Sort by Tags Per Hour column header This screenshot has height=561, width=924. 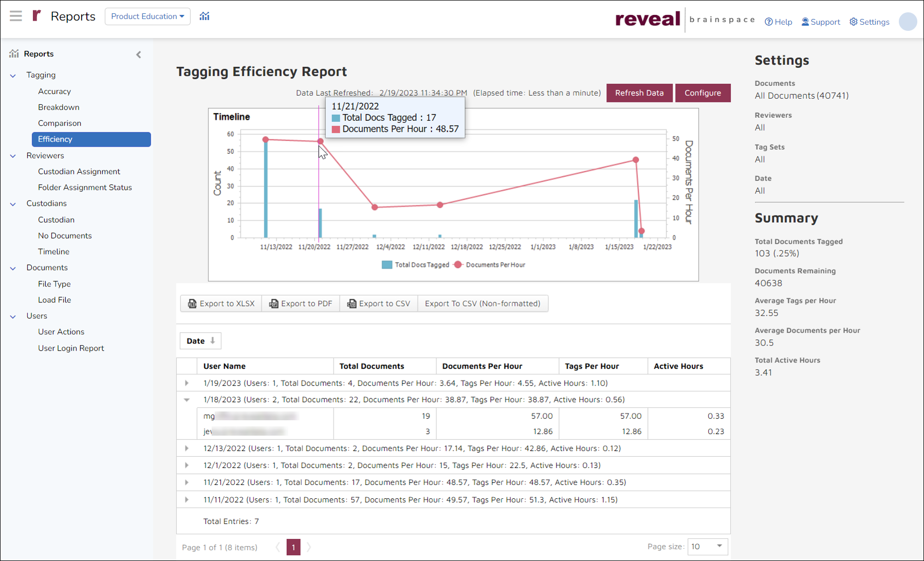(x=603, y=366)
